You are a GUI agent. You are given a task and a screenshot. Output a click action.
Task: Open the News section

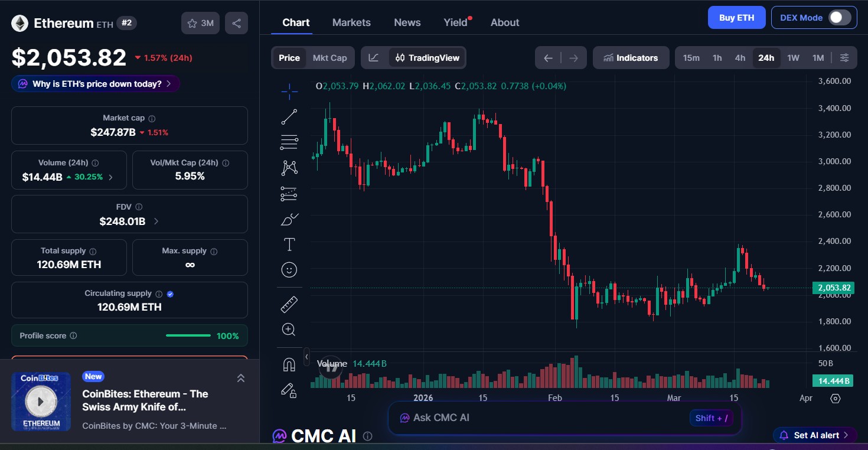point(407,22)
